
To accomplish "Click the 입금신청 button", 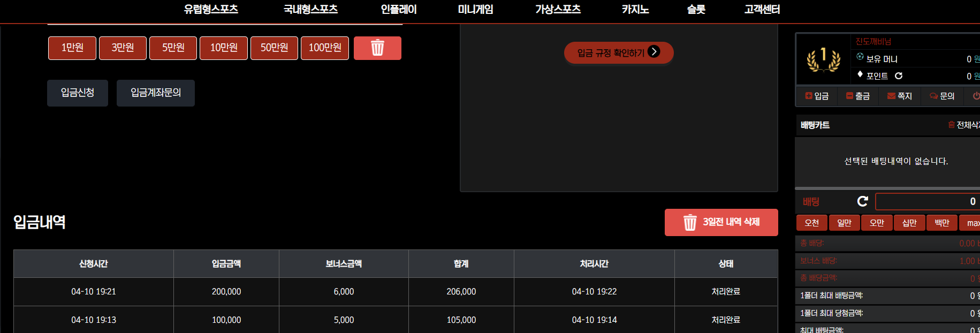I will point(78,93).
